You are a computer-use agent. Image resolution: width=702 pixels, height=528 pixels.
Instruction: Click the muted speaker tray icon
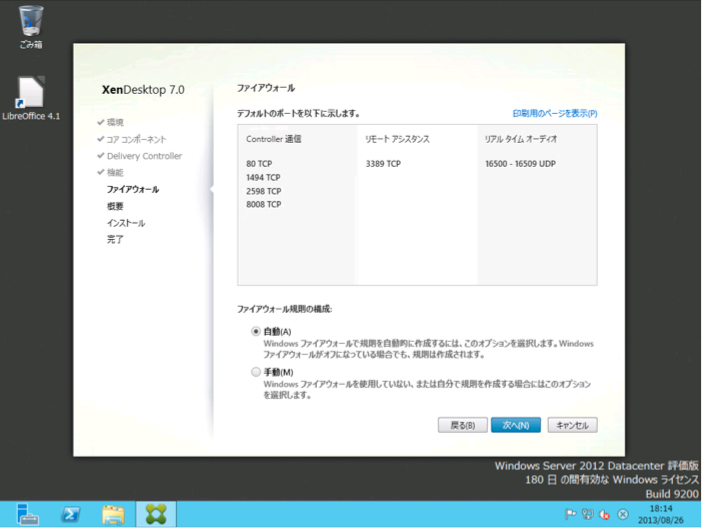click(605, 514)
